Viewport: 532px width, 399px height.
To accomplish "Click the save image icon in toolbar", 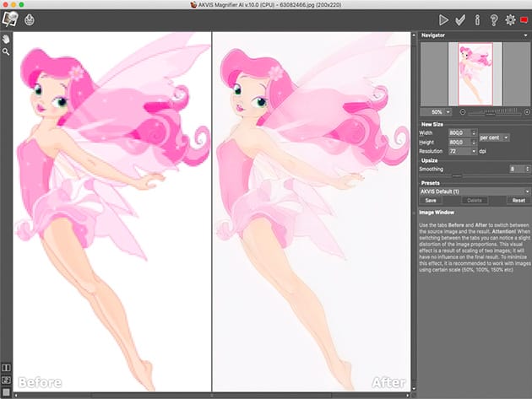I will pyautogui.click(x=30, y=19).
